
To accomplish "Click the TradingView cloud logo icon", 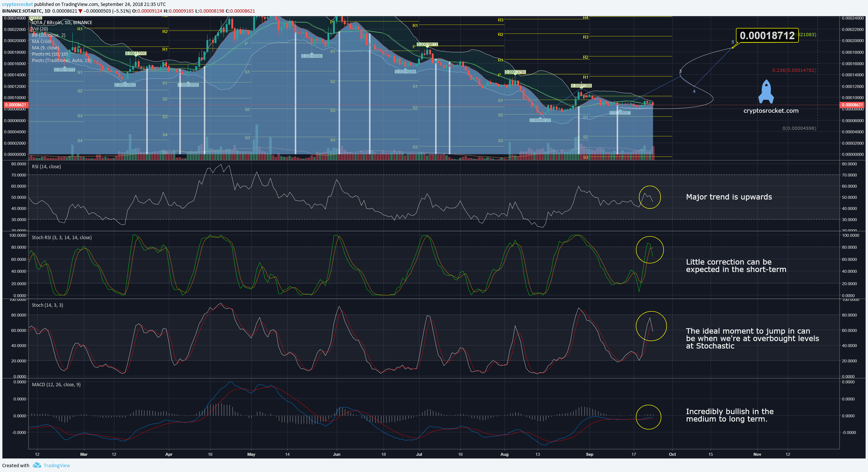I will (x=37, y=465).
